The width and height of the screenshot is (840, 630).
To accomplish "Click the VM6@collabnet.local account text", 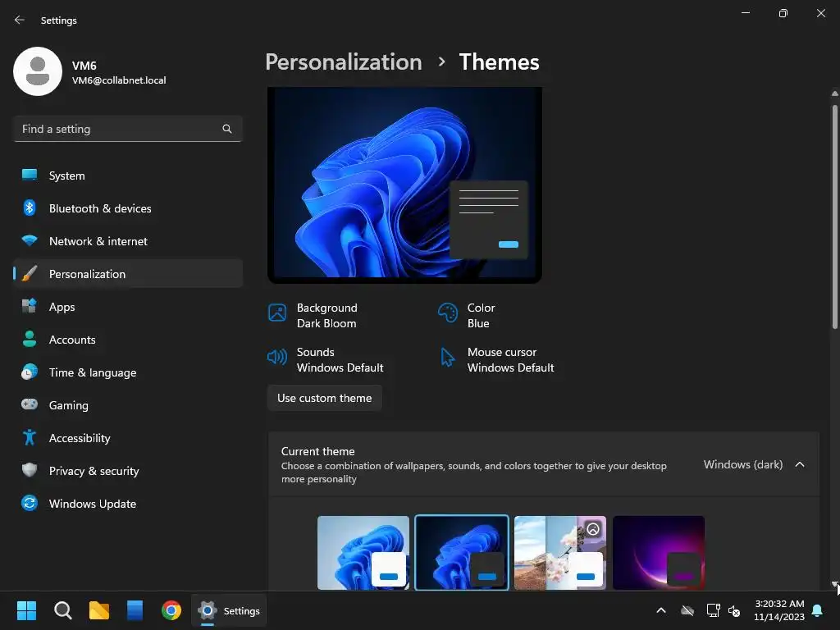I will [x=119, y=80].
